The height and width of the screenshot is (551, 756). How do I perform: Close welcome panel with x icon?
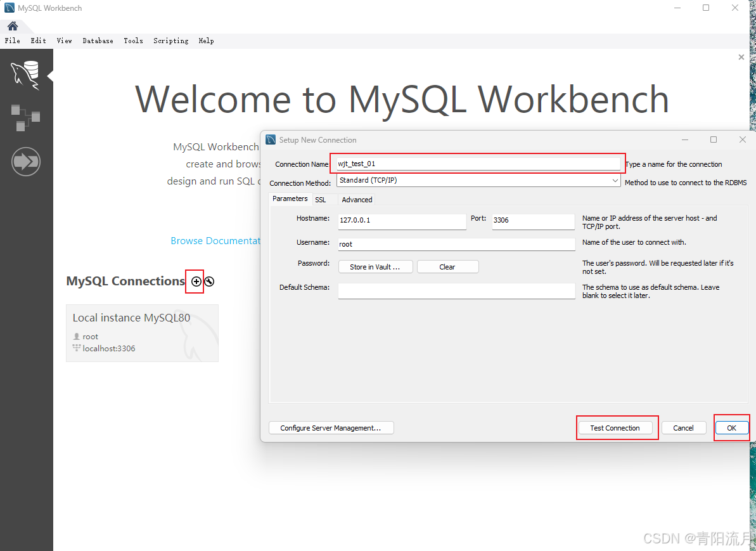(741, 57)
